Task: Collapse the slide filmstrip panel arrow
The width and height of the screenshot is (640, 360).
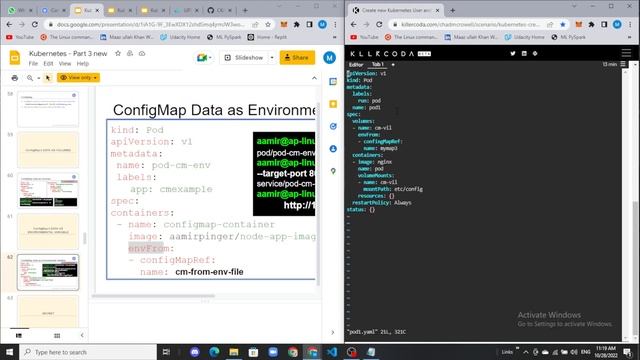Action: [x=82, y=335]
